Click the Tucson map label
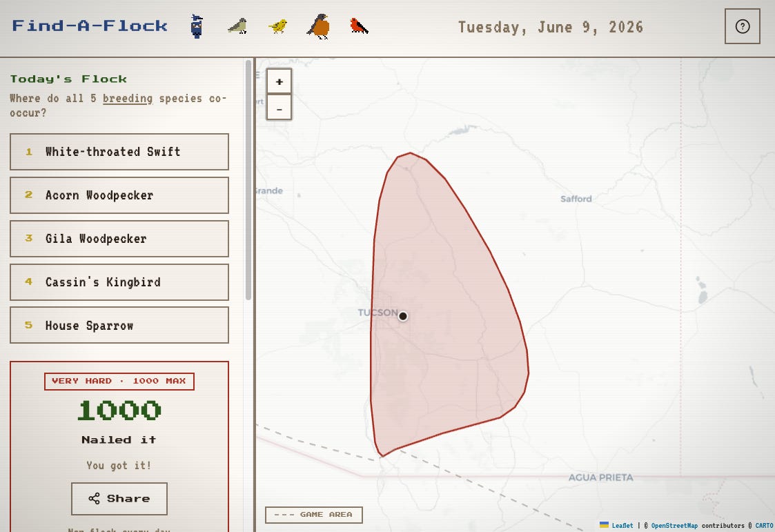Screen dimensions: 775x532 point(377,313)
